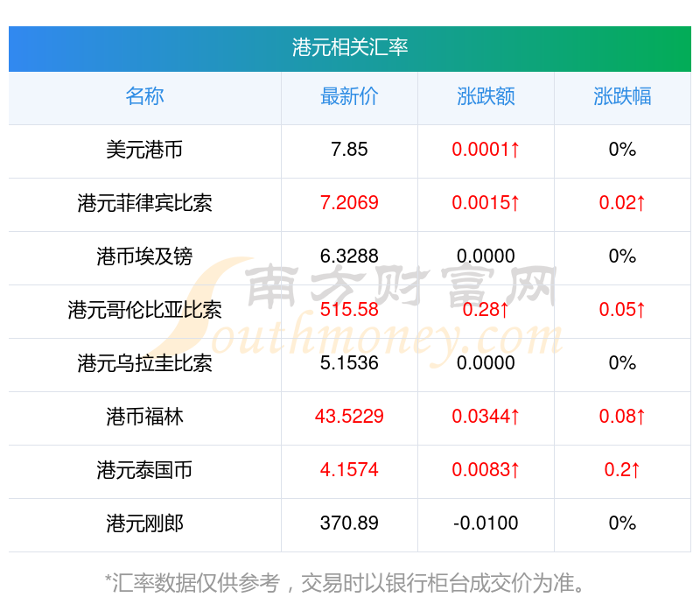
Task: Click the 4.1574 price value
Action: click(349, 470)
